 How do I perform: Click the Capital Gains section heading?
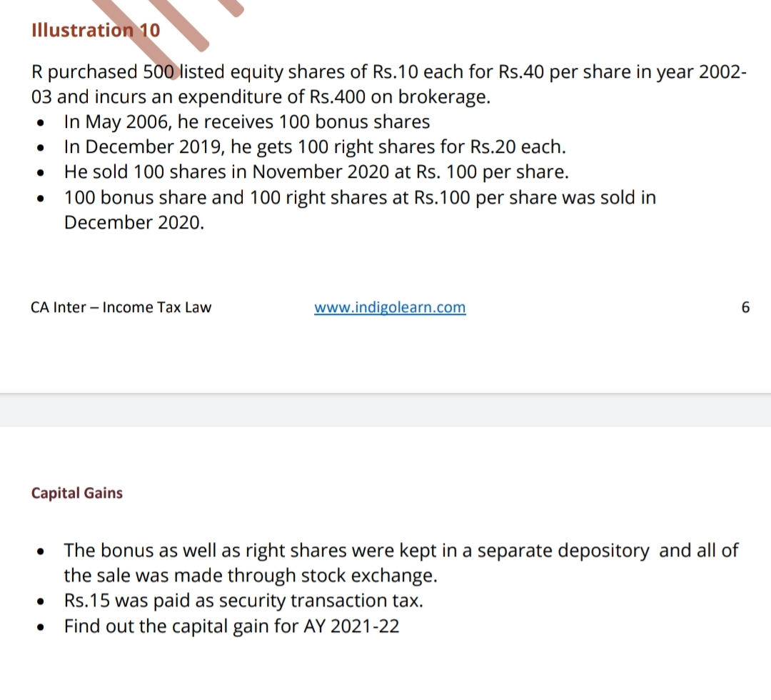(x=77, y=494)
